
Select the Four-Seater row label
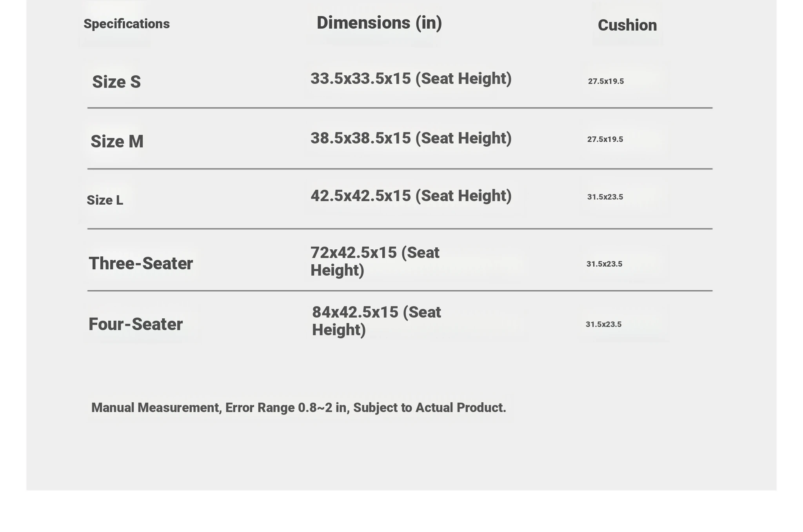(x=136, y=324)
